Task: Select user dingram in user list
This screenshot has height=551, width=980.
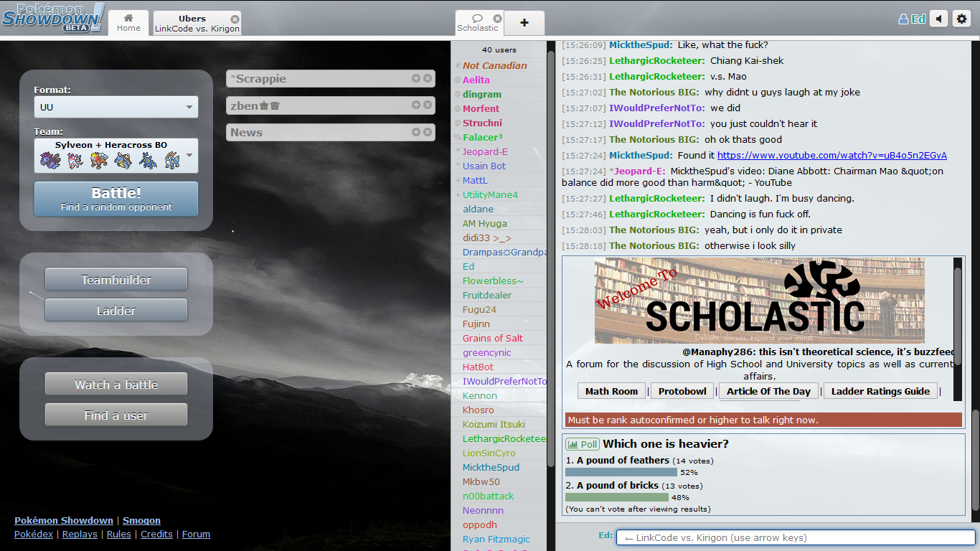Action: point(499,94)
